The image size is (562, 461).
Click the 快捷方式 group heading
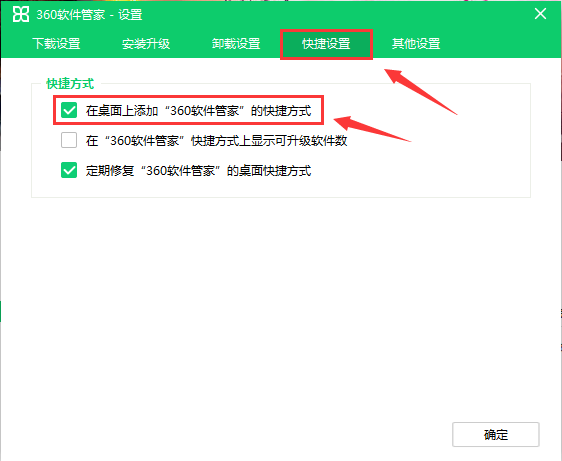click(x=70, y=84)
